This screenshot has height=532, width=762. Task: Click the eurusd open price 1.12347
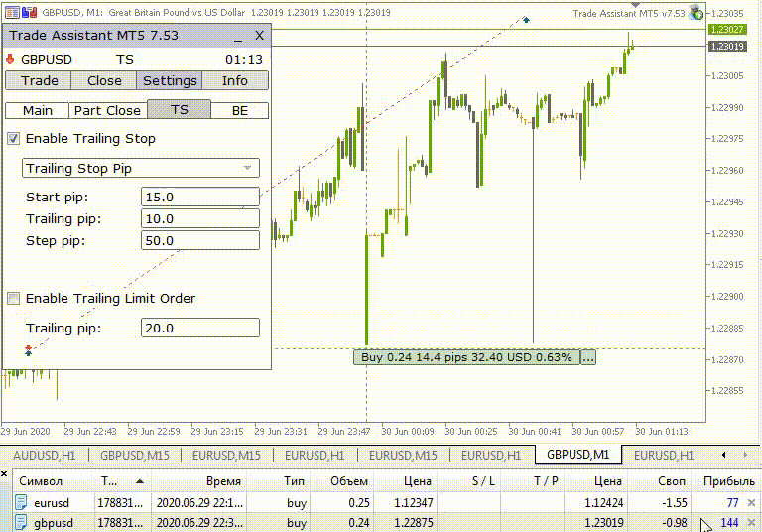pyautogui.click(x=413, y=503)
